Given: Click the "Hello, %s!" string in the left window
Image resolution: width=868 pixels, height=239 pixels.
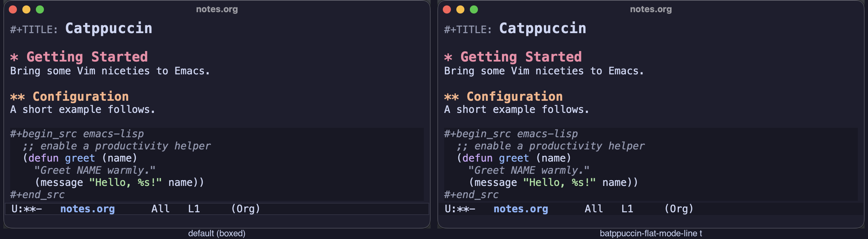Looking at the screenshot, I should tap(125, 183).
